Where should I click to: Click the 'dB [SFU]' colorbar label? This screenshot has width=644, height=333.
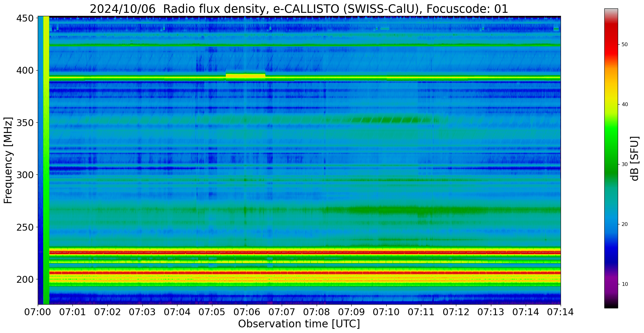pyautogui.click(x=635, y=159)
